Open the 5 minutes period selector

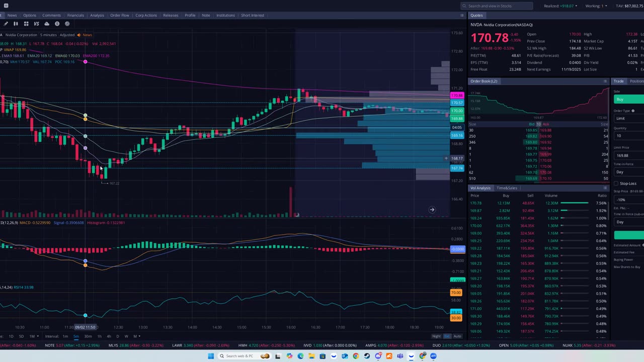click(48, 35)
